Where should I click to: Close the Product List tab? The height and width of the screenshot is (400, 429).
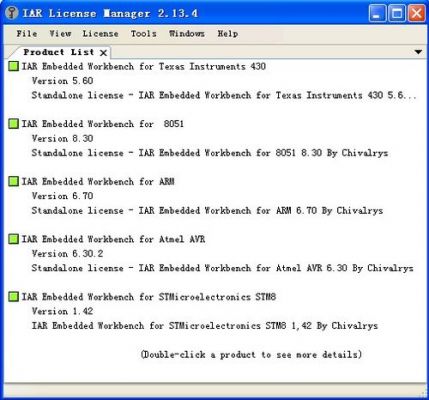103,53
